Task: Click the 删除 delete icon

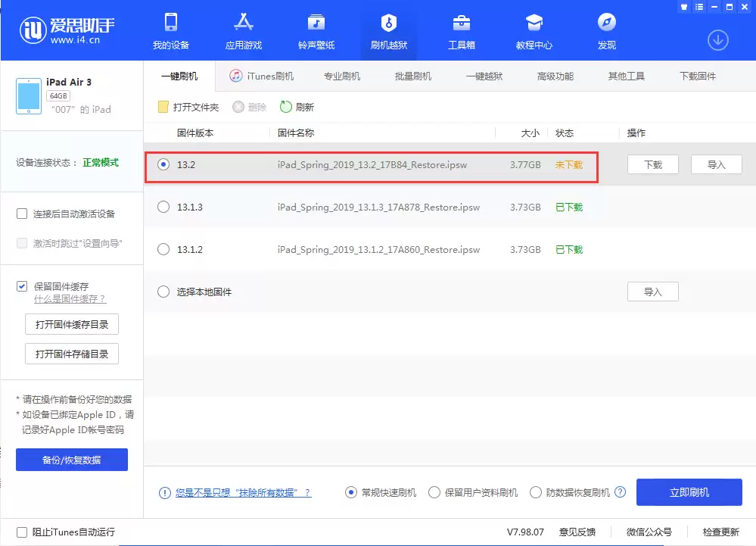Action: point(238,107)
